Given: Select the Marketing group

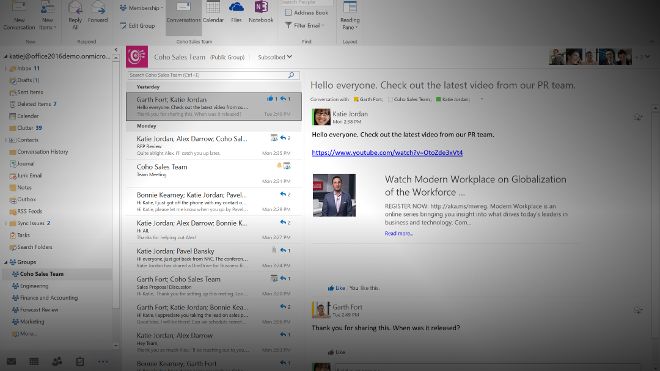Looking at the screenshot, I should point(28,322).
